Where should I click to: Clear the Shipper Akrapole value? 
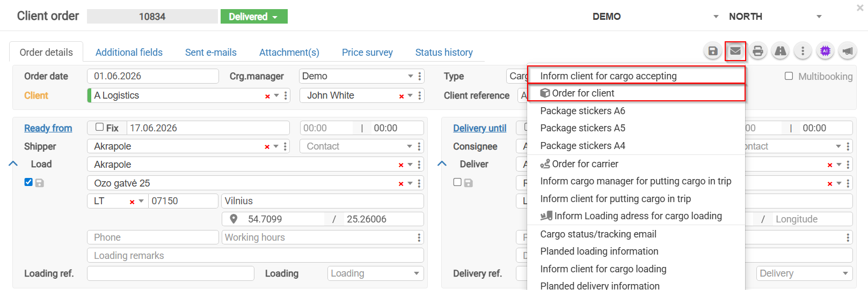point(267,147)
